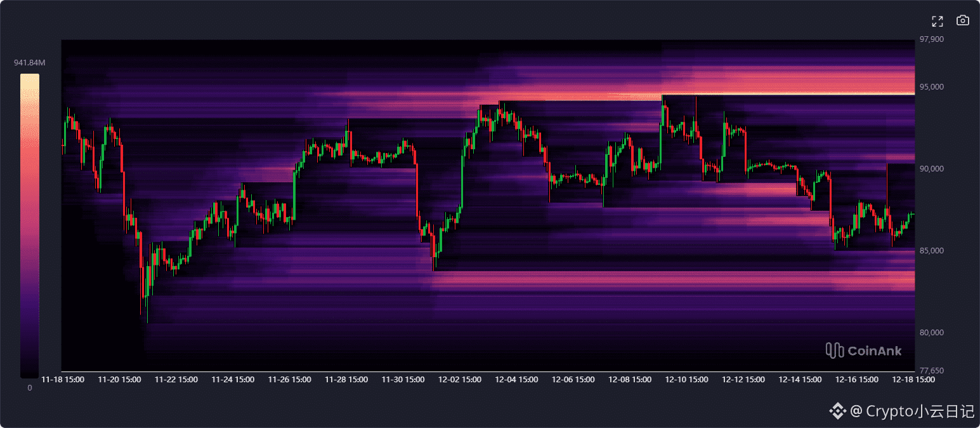Click the 12-04 15:00 time marker
This screenshot has width=980, height=428.
[x=517, y=380]
